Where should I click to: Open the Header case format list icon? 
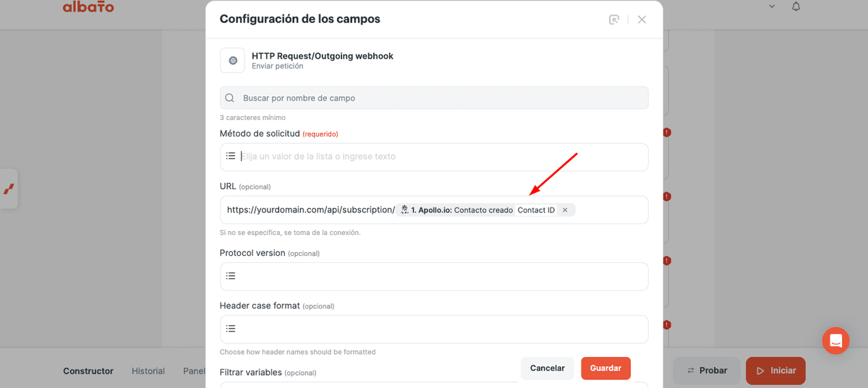(231, 329)
